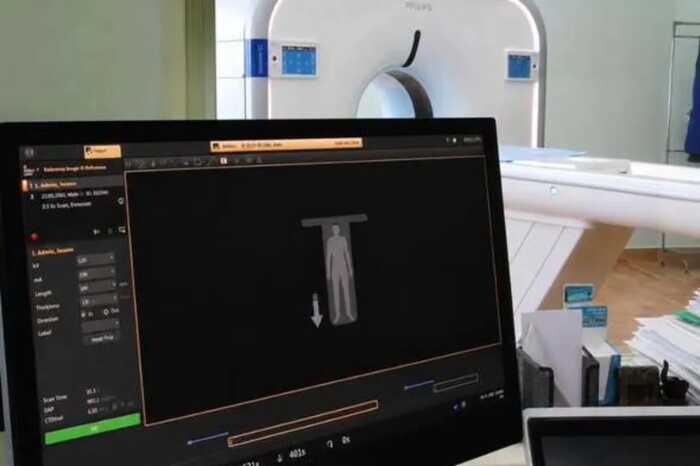Select the orange patient info header tab
The image size is (700, 466).
286,145
